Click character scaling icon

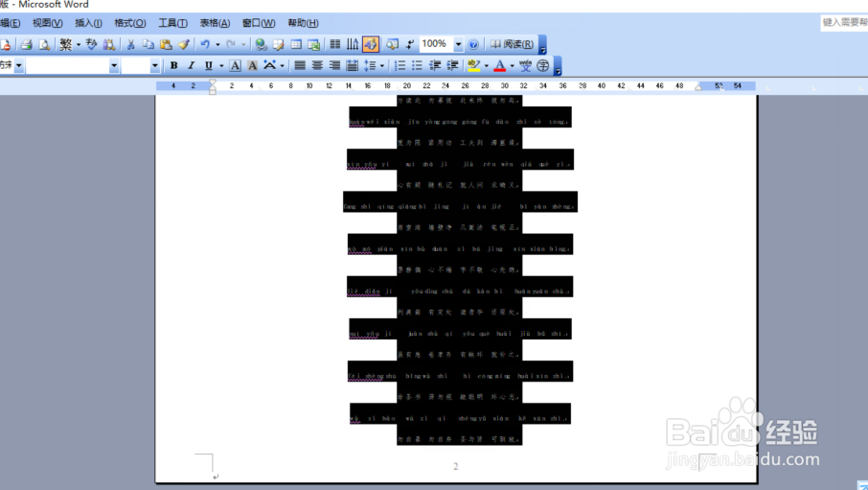click(x=269, y=65)
